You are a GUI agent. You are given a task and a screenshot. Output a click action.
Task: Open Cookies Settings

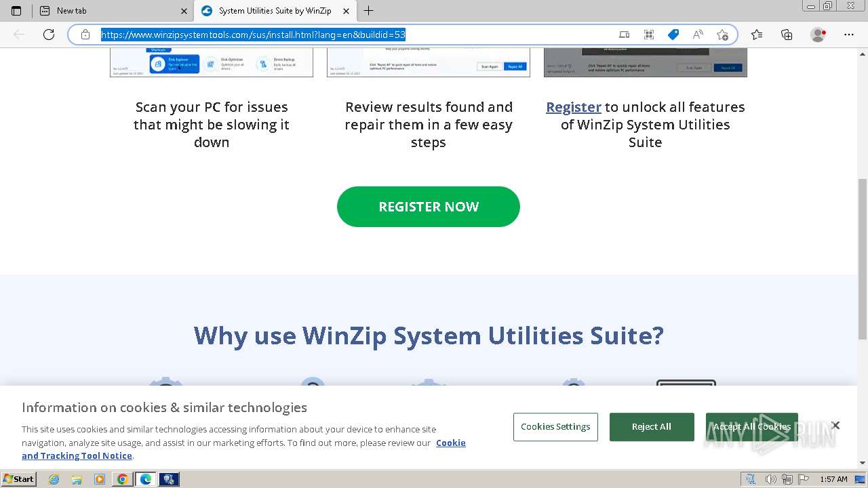(556, 427)
